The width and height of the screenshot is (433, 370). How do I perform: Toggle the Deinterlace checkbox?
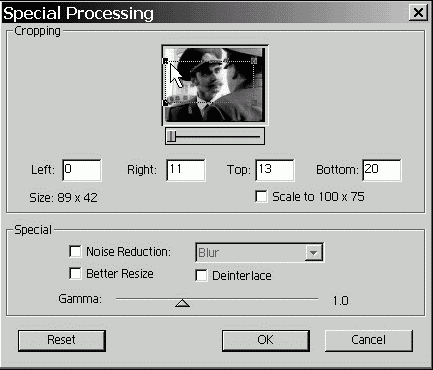pos(201,276)
